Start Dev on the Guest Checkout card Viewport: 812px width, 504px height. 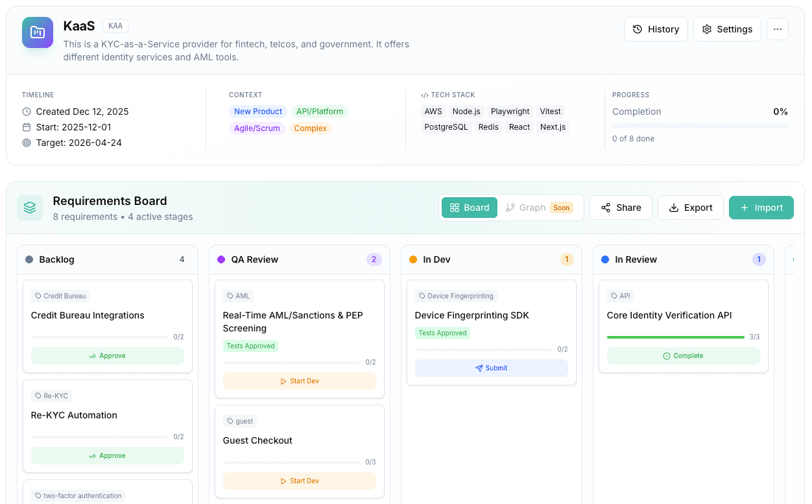(x=299, y=481)
